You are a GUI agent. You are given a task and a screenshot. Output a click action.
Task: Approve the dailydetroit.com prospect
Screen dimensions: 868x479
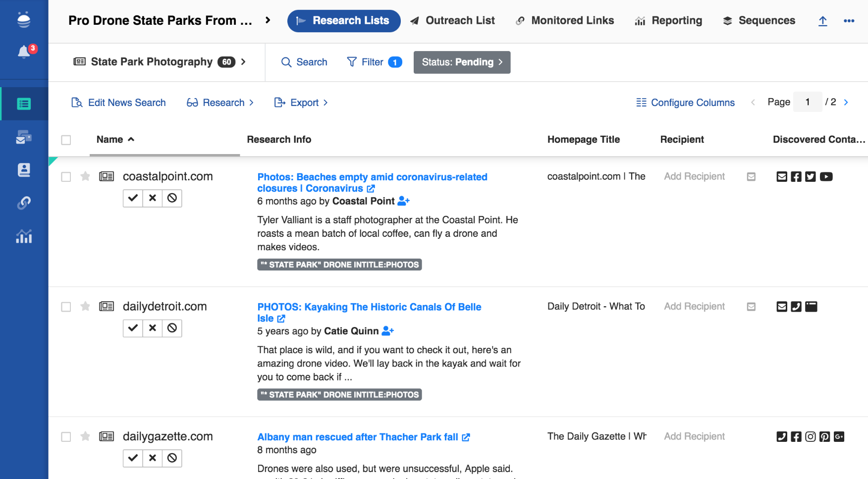[x=133, y=328]
